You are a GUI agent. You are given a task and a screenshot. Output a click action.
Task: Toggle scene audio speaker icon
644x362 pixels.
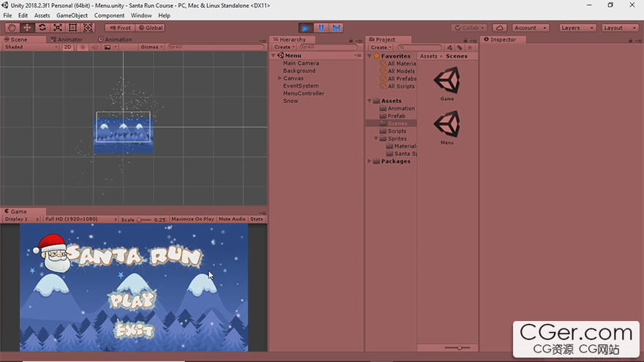(95, 48)
